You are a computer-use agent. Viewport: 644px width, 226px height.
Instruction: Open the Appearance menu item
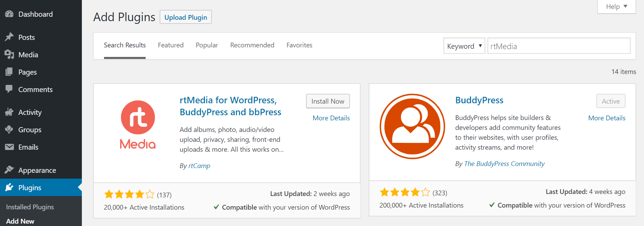(41, 170)
